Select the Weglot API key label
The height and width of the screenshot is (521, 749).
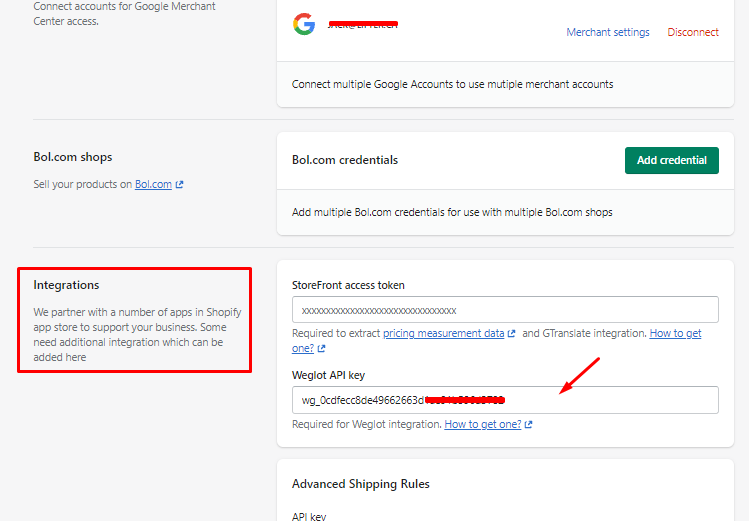pos(328,375)
